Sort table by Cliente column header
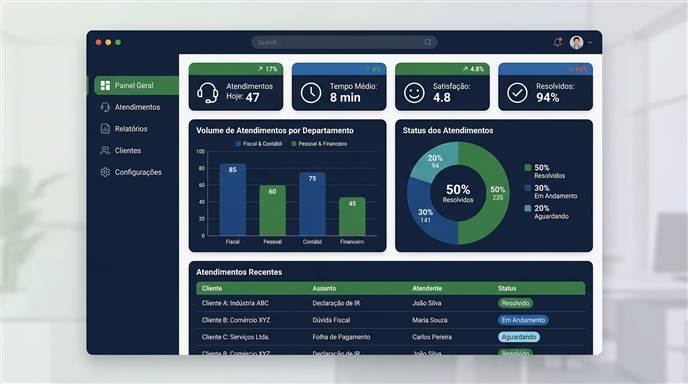The width and height of the screenshot is (688, 384). coord(212,288)
